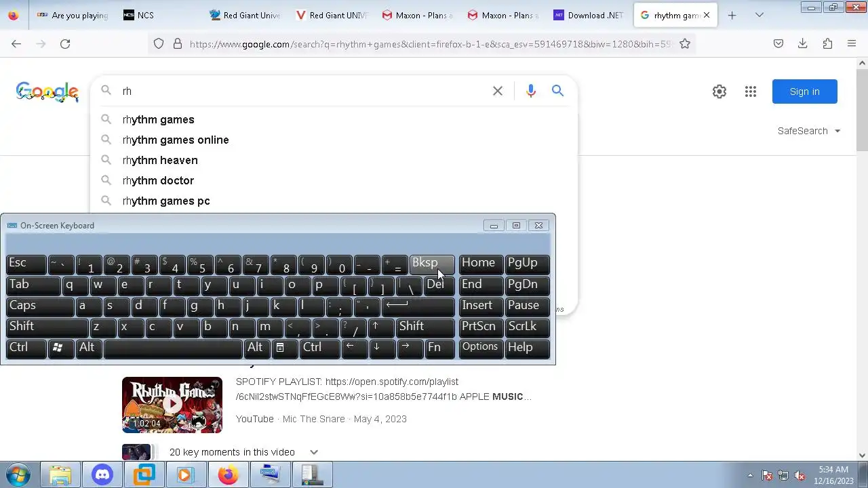Open Google quick settings gear icon

point(719,91)
